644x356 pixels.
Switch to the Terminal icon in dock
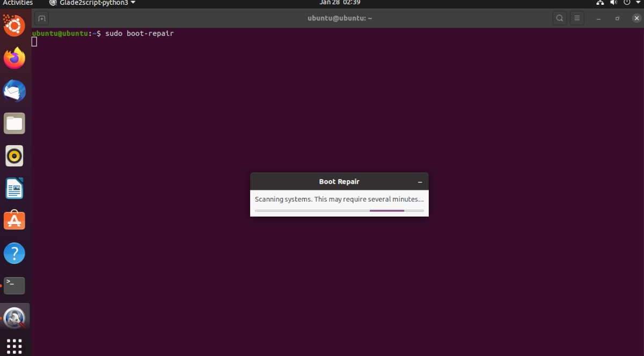pos(14,285)
